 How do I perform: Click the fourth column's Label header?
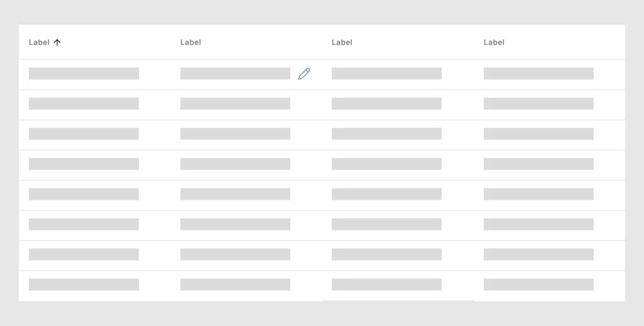click(x=494, y=43)
